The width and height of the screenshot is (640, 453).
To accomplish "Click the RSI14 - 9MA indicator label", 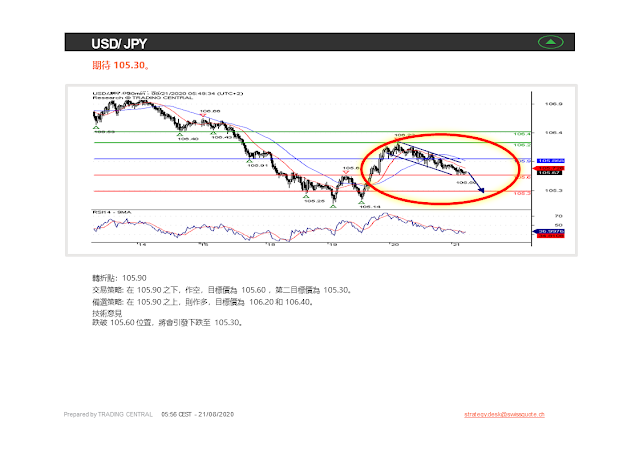I will tap(111, 212).
